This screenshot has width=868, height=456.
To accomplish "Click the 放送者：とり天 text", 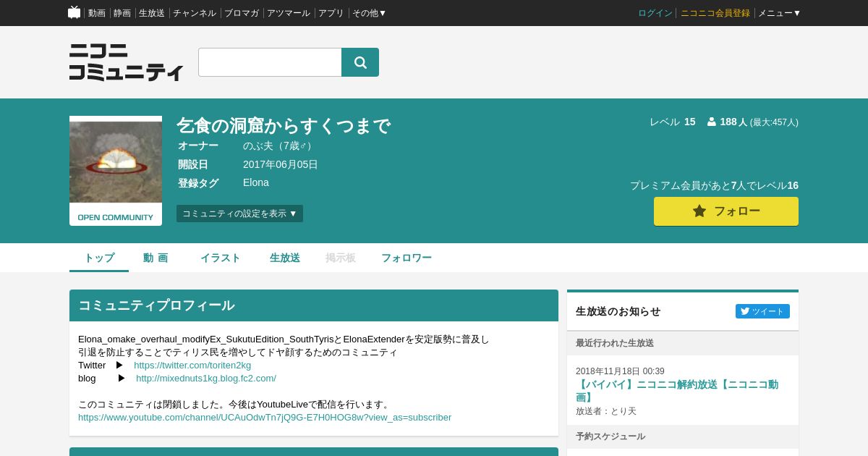I will [x=606, y=411].
